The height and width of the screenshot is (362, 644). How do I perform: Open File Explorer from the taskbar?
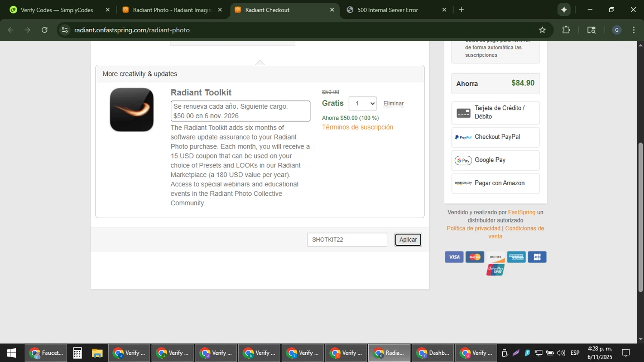click(97, 353)
